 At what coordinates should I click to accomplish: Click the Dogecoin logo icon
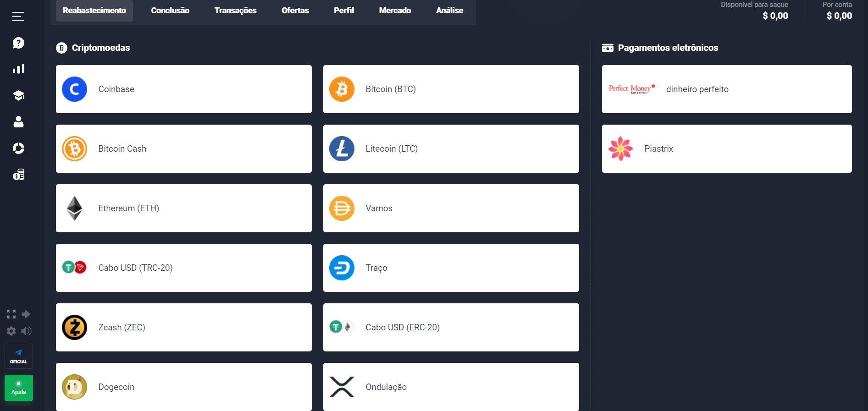click(74, 387)
